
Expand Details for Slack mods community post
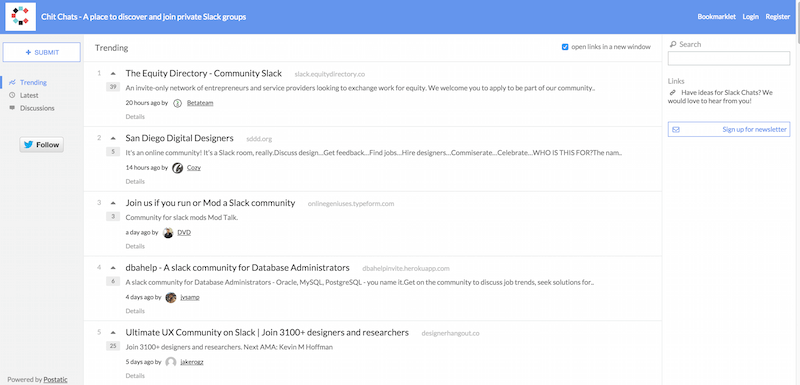(x=135, y=246)
